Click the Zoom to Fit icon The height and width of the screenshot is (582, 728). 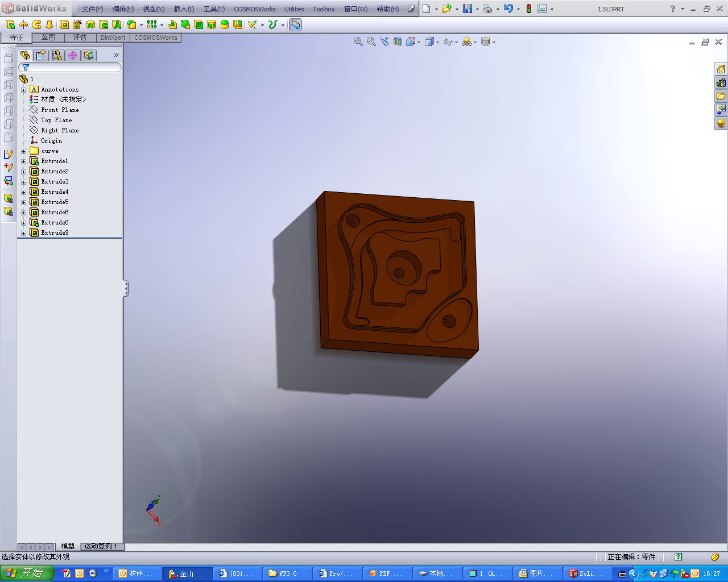pos(358,41)
